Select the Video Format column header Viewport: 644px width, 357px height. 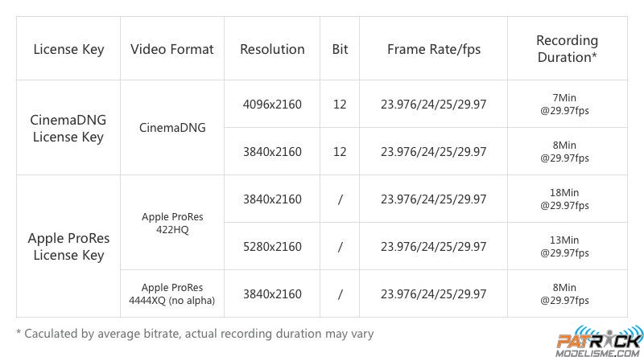tap(172, 49)
